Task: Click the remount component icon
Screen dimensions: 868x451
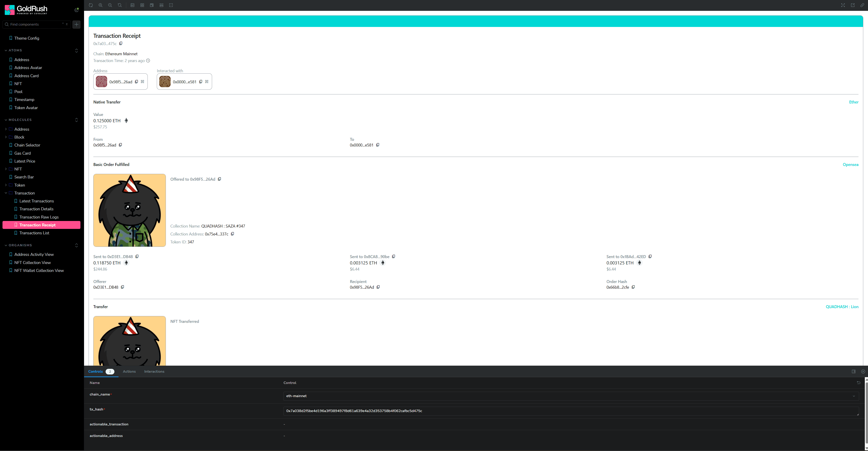Action: coord(91,5)
